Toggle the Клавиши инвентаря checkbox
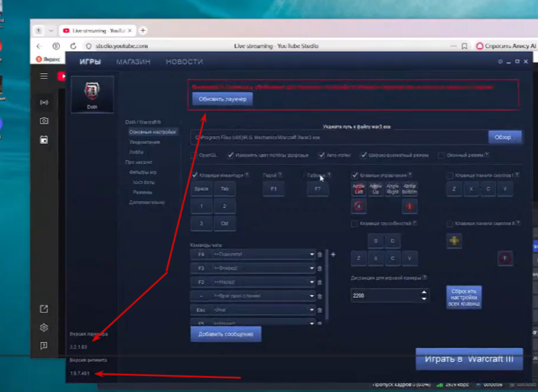 [x=195, y=175]
